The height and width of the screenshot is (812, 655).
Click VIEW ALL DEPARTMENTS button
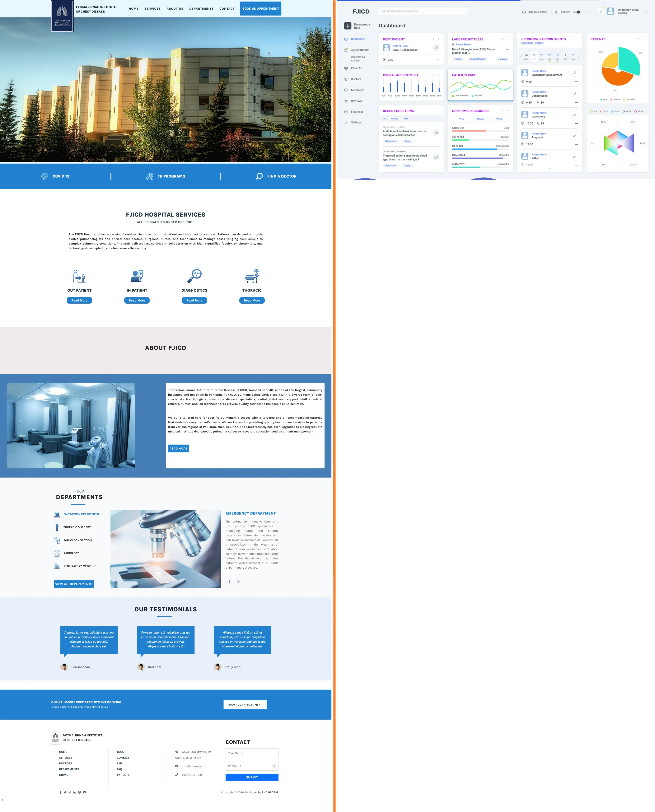click(74, 584)
